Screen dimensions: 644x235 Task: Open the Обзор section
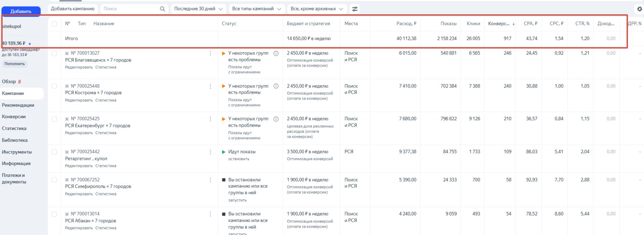[9, 82]
